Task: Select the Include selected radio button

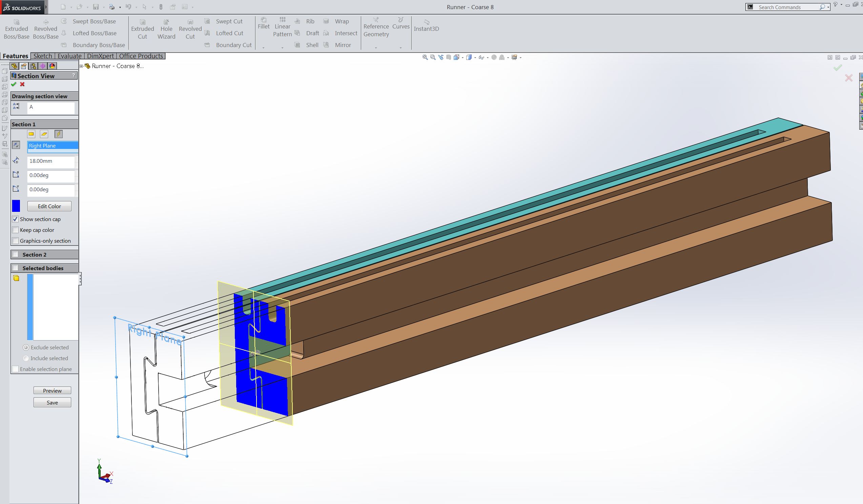Action: [x=26, y=358]
